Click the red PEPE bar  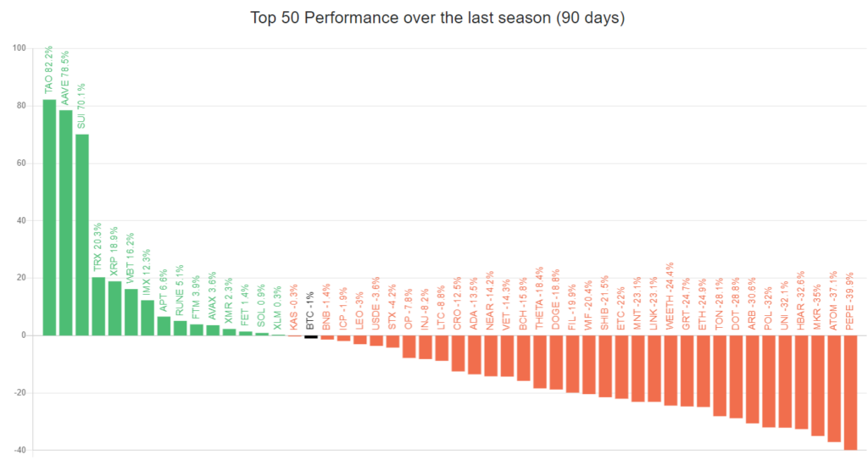pyautogui.click(x=850, y=392)
